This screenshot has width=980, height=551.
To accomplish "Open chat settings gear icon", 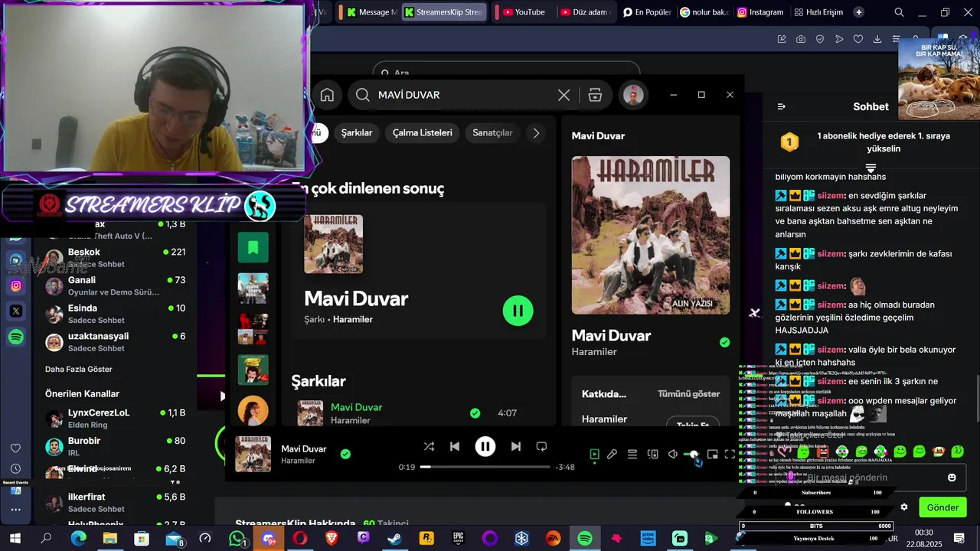I will [x=904, y=507].
